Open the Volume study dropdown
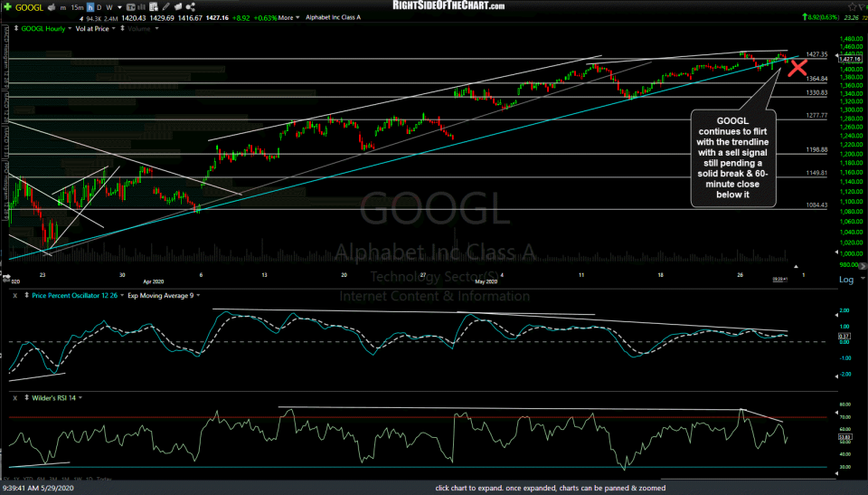 [156, 28]
